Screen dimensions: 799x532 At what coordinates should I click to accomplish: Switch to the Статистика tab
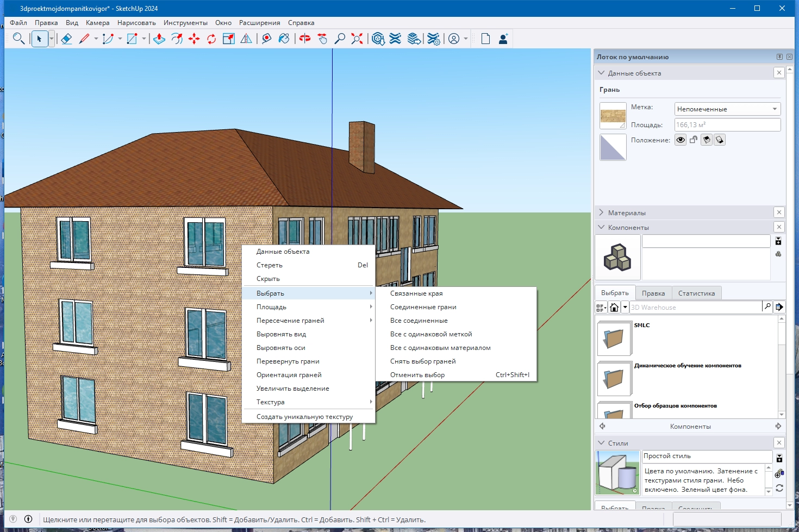pyautogui.click(x=696, y=293)
